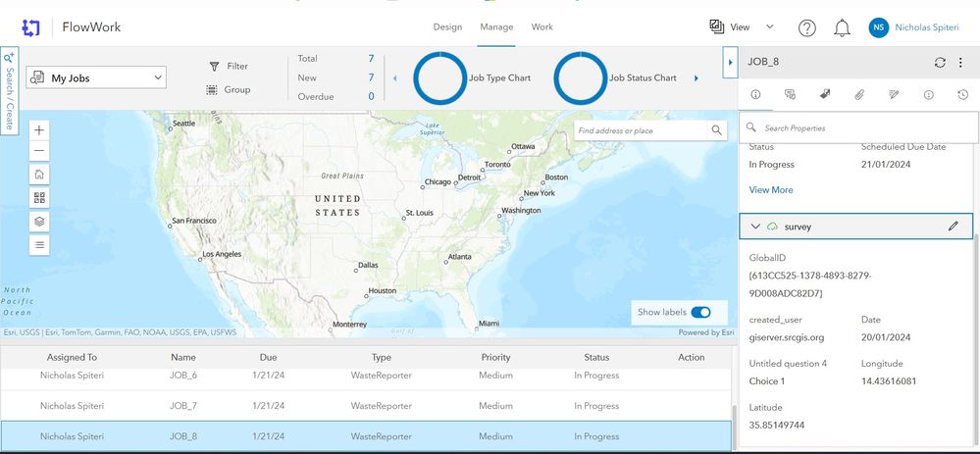Select the JOB_8 name cell
Screen dimensions: 980x454
(183, 436)
